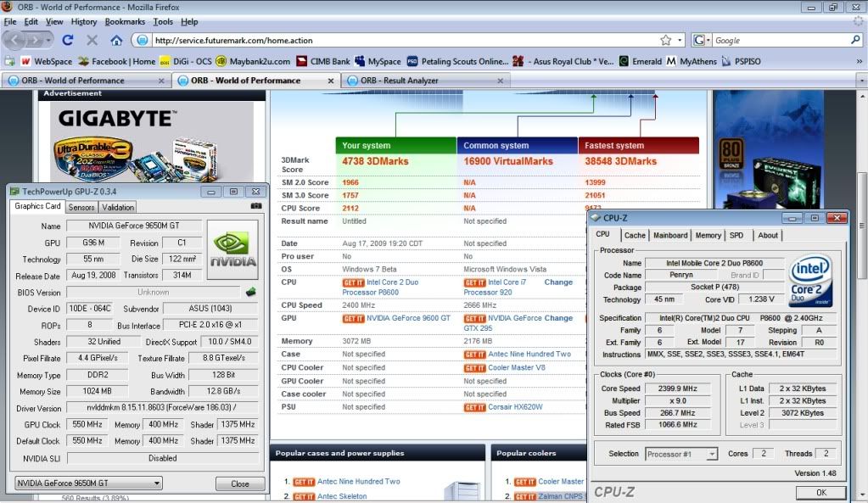Click the Antec Nine Hundred Two case link
The height and width of the screenshot is (503, 868).
tap(529, 354)
